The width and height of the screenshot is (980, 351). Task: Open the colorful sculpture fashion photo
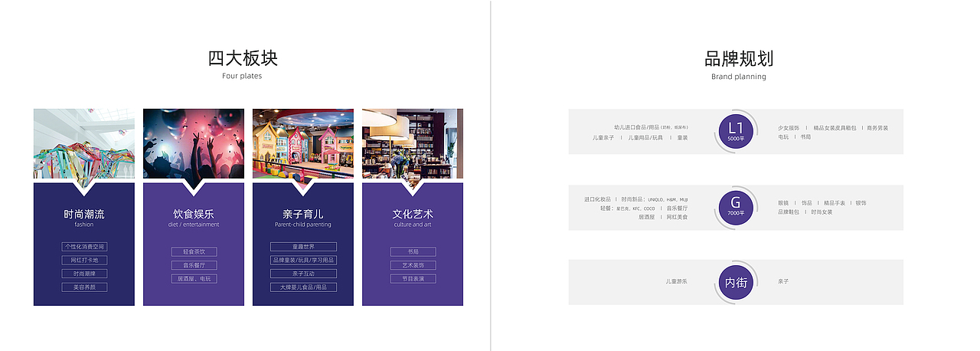pyautogui.click(x=84, y=143)
